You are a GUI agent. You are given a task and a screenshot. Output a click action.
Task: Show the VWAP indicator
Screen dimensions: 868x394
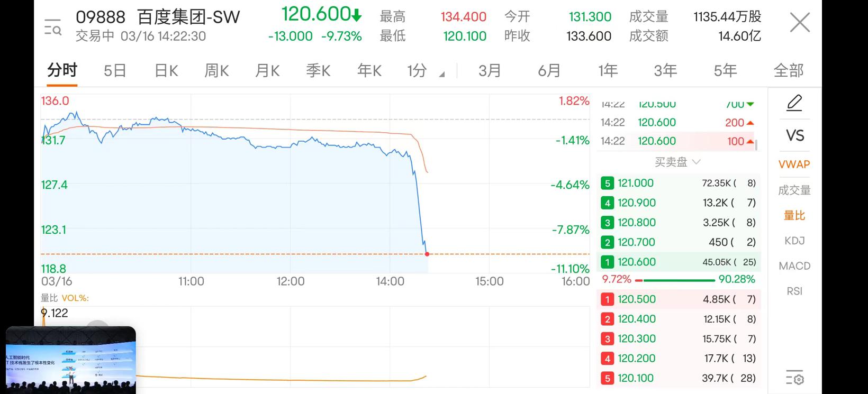[x=794, y=164]
